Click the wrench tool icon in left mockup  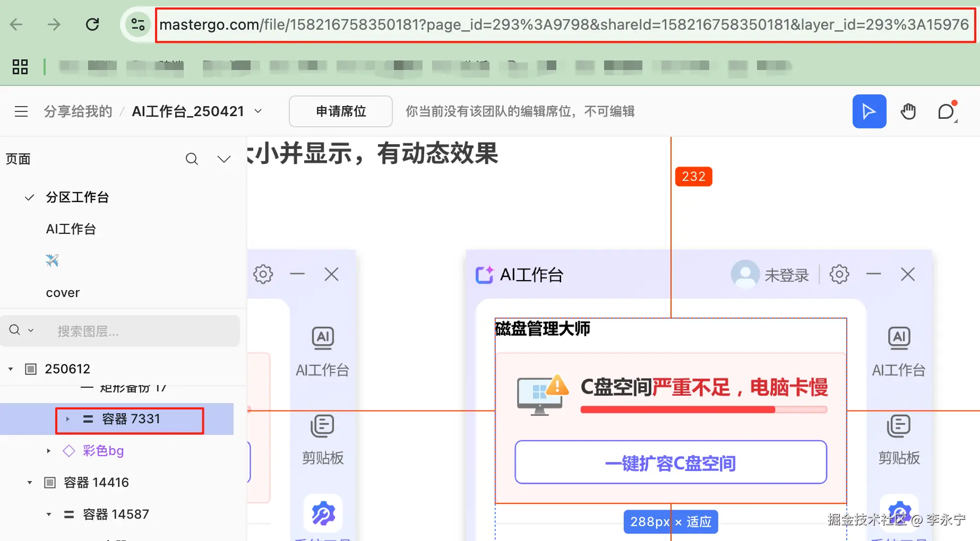pos(323,513)
